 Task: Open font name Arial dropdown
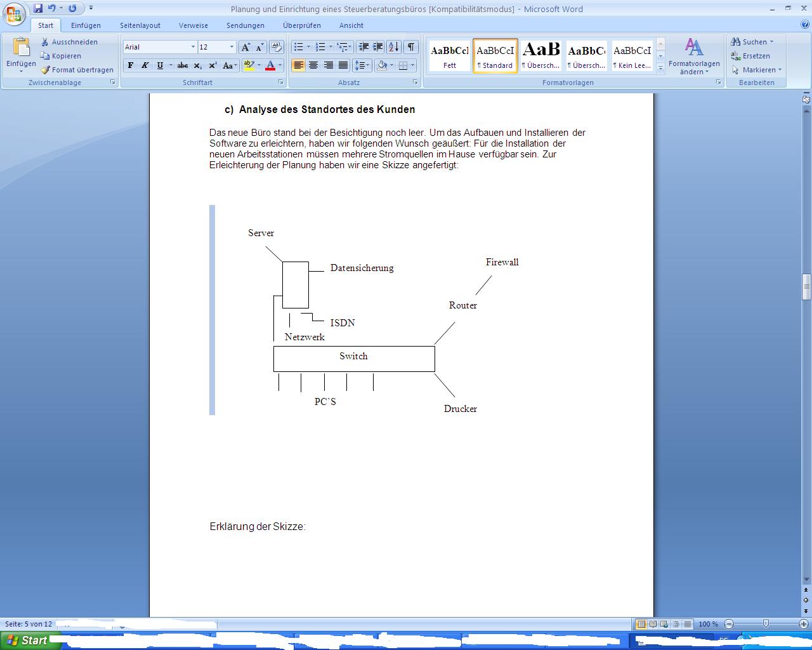pyautogui.click(x=193, y=47)
